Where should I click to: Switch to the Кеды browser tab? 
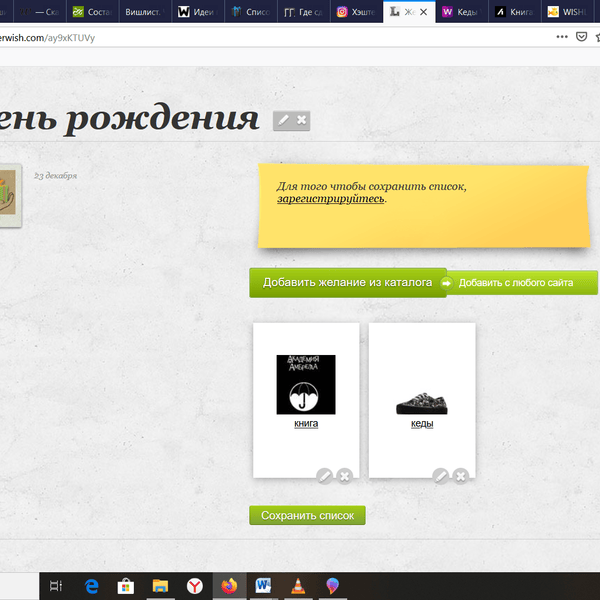click(x=460, y=12)
